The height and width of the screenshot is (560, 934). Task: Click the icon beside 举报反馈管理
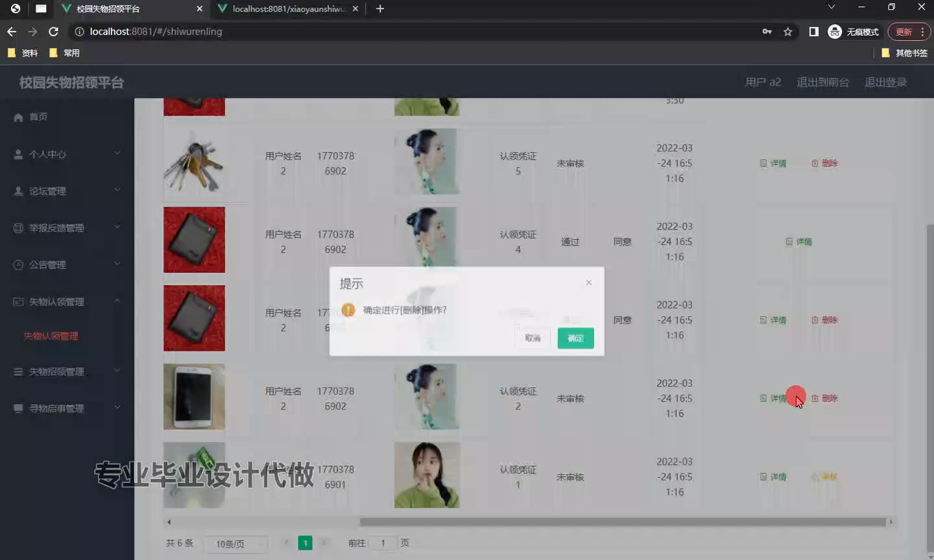click(x=18, y=228)
